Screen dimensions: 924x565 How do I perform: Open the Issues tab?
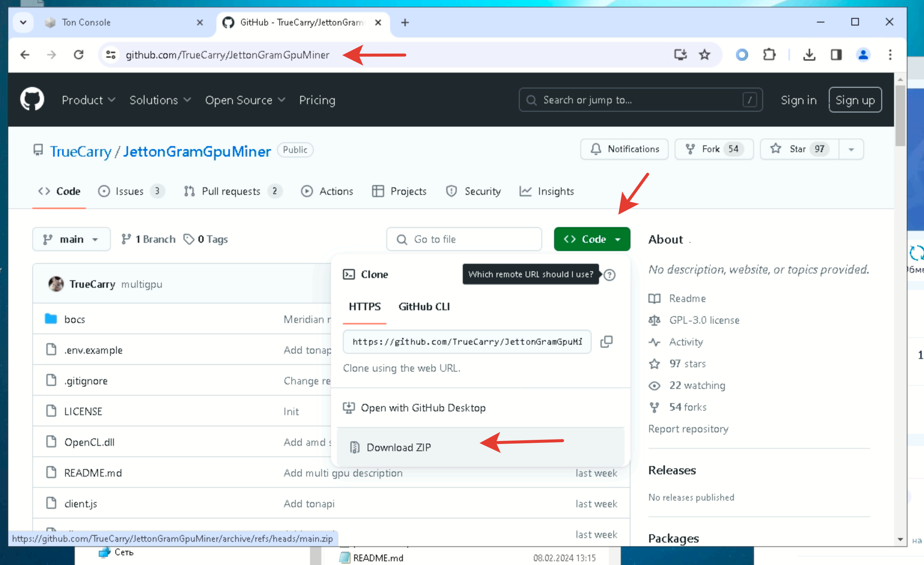click(x=130, y=191)
